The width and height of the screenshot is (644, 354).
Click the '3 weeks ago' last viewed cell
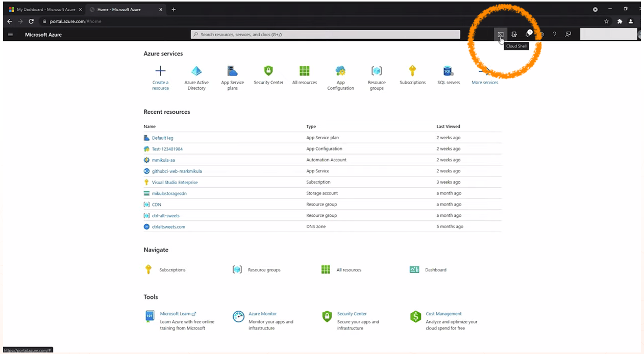point(449,182)
